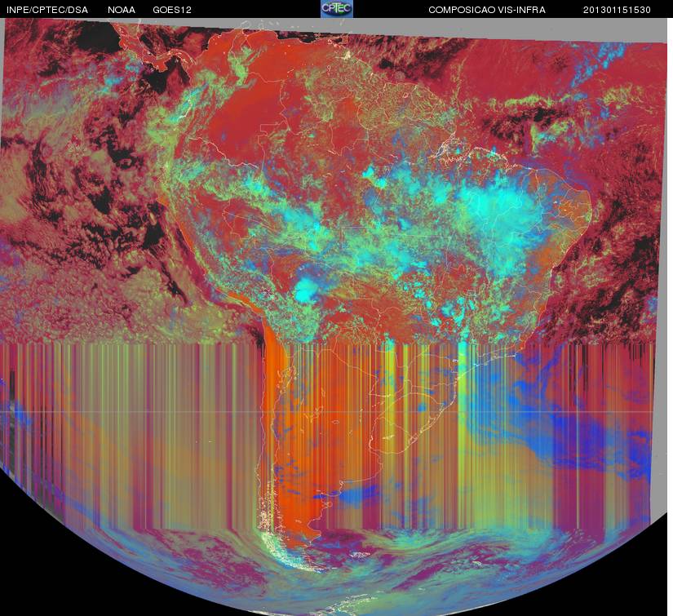The image size is (673, 616).
Task: Click the GOES12 satellite label
Action: pos(172,10)
